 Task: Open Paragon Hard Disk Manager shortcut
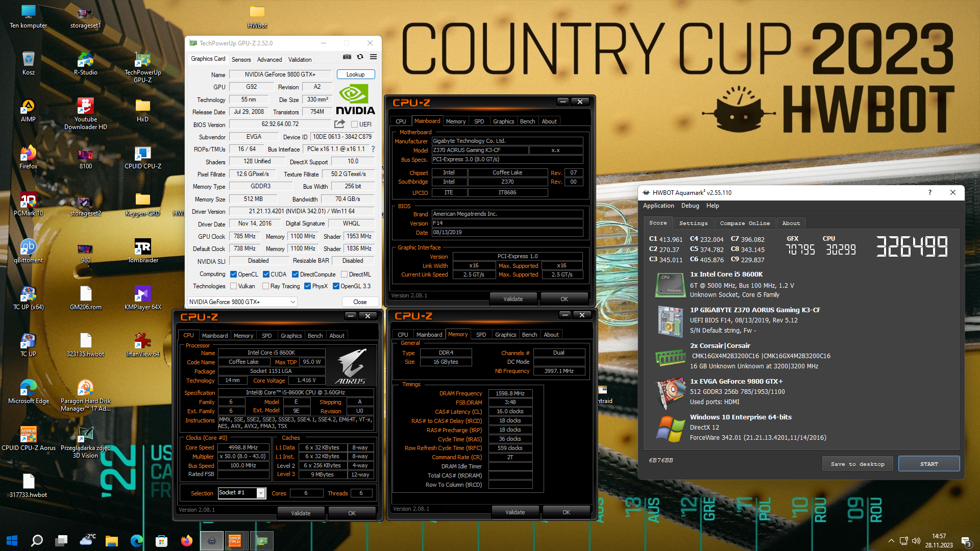coord(86,396)
